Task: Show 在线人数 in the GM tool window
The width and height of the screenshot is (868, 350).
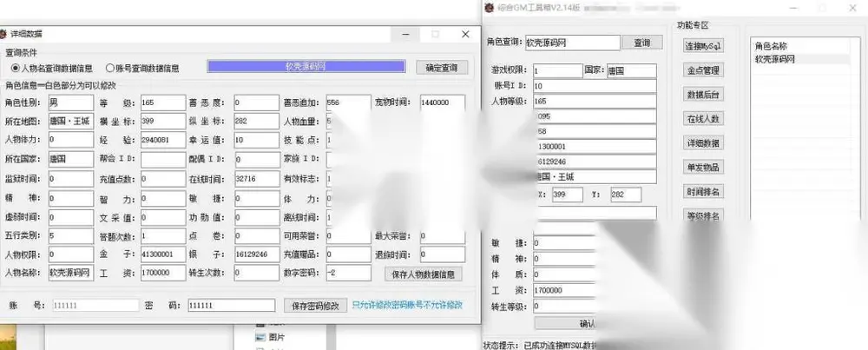Action: [703, 119]
